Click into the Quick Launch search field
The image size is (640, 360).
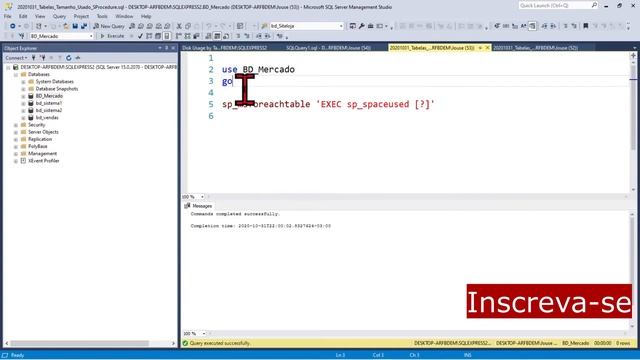tap(554, 5)
